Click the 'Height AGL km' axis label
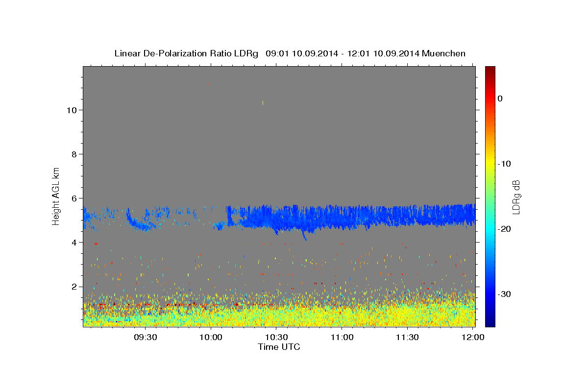 (56, 196)
